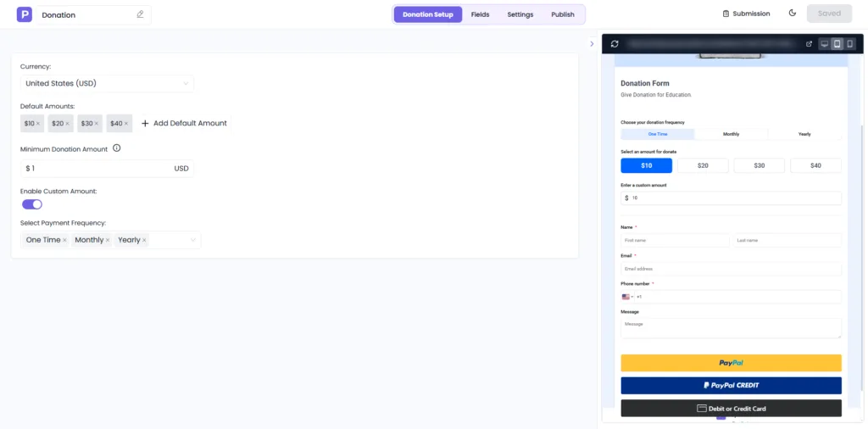The image size is (868, 429).
Task: Open the Donation Setup tab
Action: 428,14
